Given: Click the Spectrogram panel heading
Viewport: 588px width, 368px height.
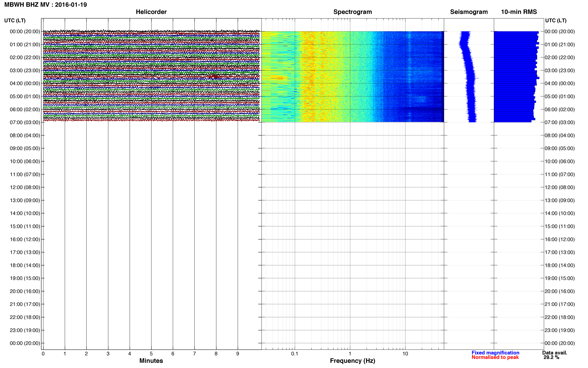Looking at the screenshot, I should pyautogui.click(x=352, y=12).
